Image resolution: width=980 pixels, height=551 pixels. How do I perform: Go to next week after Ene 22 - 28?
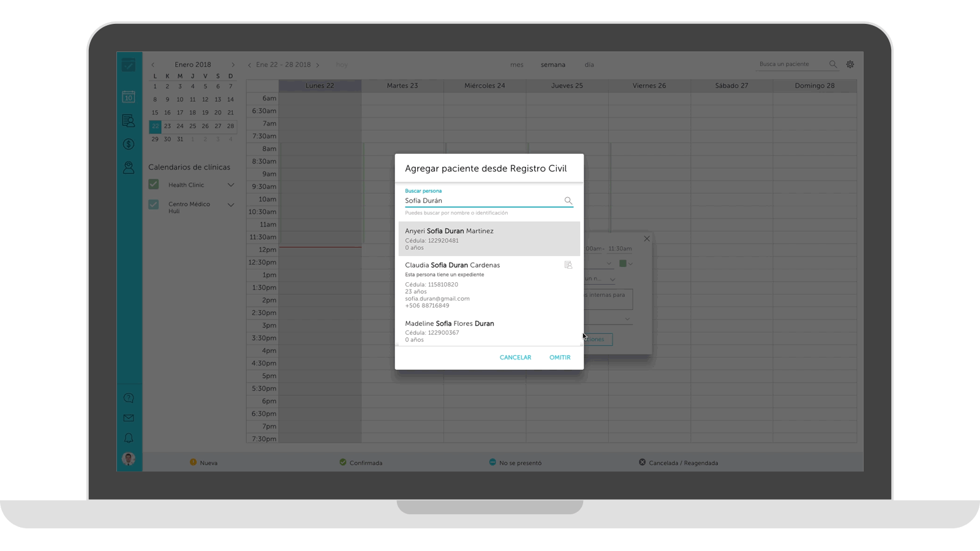[318, 65]
